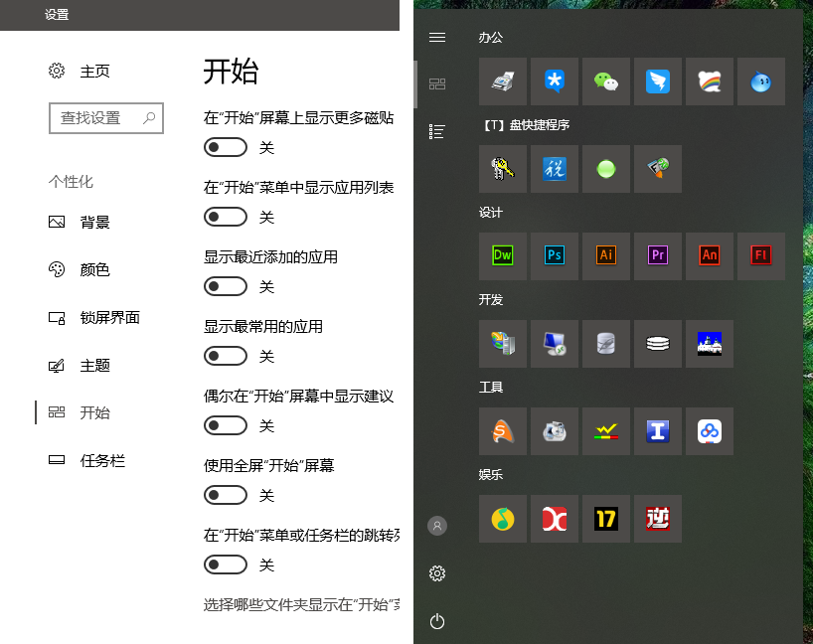Launch DingTalk from the Start menu

pyautogui.click(x=658, y=80)
